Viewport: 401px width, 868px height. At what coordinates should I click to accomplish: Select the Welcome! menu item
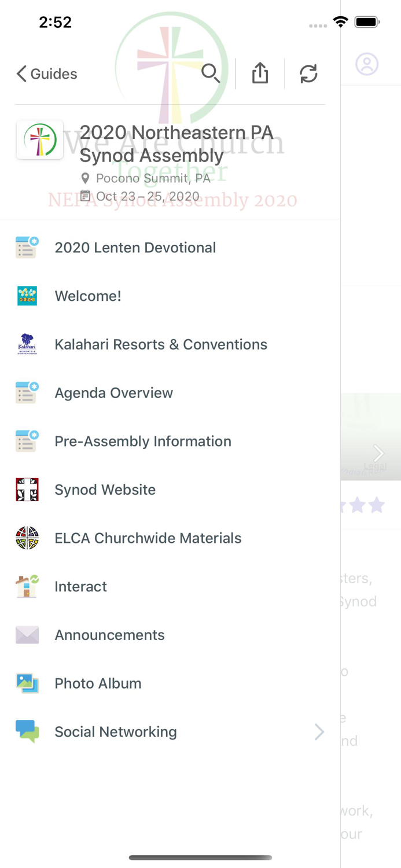(x=88, y=296)
